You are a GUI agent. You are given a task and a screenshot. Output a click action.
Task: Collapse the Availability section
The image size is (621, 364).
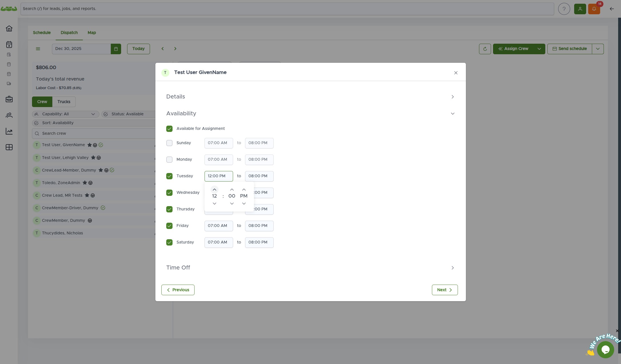[310, 114]
